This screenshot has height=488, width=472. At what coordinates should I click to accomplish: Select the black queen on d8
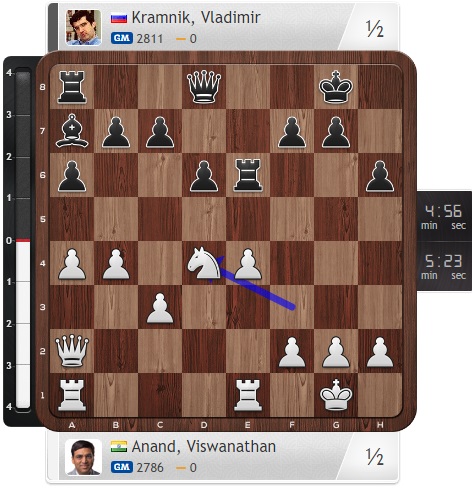(x=204, y=87)
